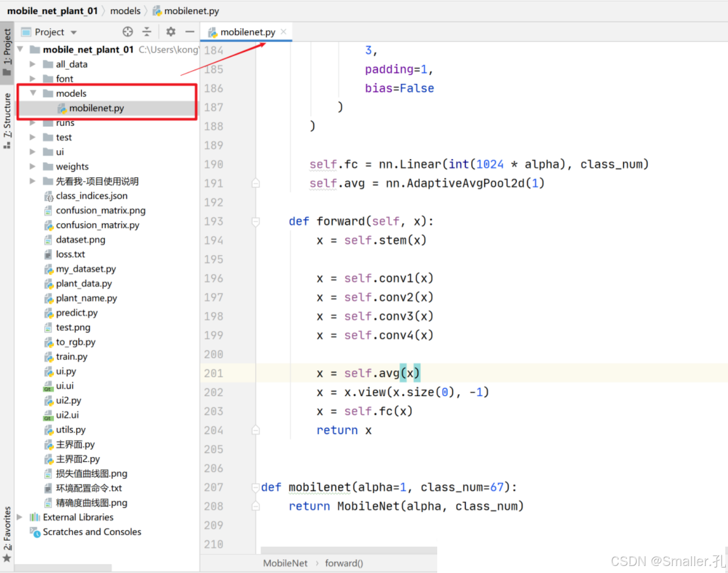This screenshot has width=728, height=573.
Task: Select test.png file icon
Action: [x=49, y=328]
